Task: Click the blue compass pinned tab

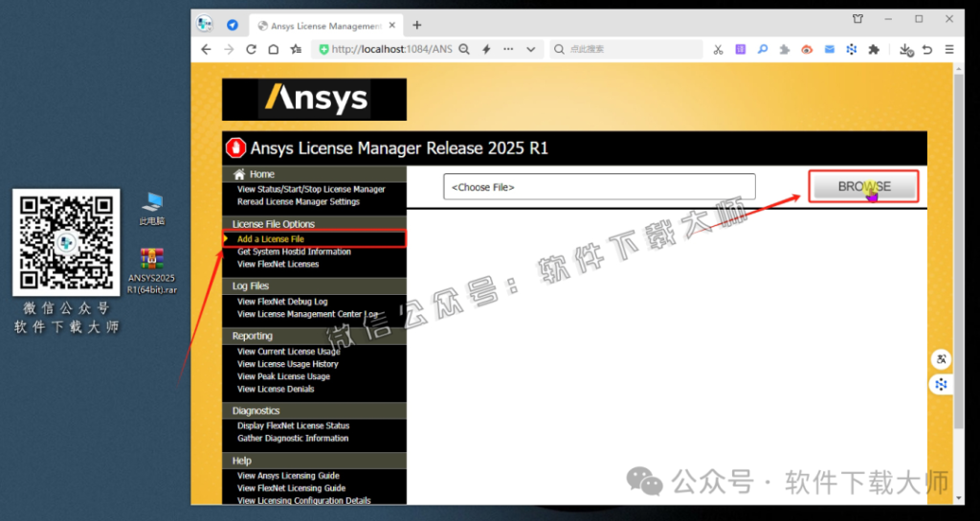Action: pyautogui.click(x=233, y=25)
